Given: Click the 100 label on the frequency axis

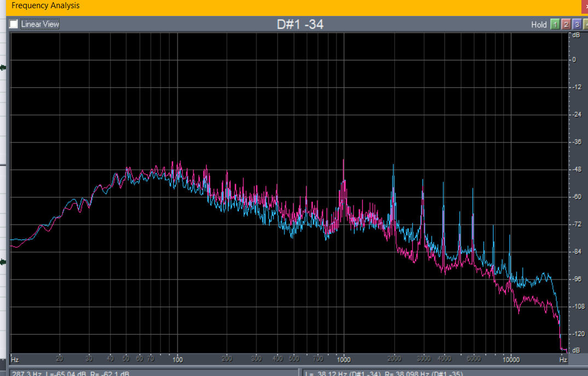Looking at the screenshot, I should pyautogui.click(x=178, y=360).
